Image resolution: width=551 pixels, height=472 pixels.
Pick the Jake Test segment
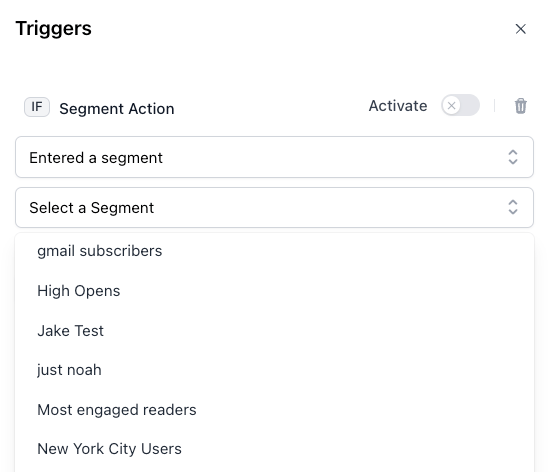point(274,331)
